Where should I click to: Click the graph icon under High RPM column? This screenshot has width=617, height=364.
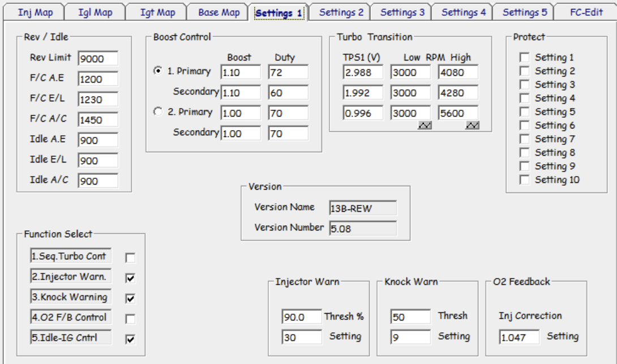point(472,125)
